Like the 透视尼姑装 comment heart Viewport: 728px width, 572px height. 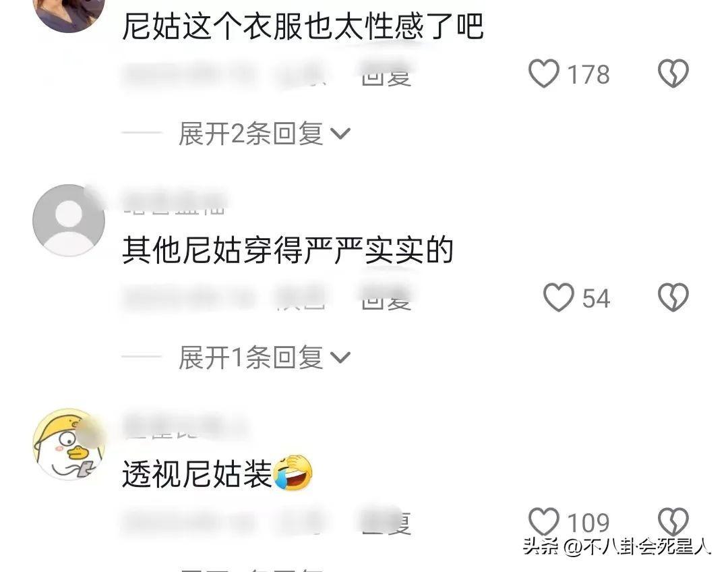544,522
